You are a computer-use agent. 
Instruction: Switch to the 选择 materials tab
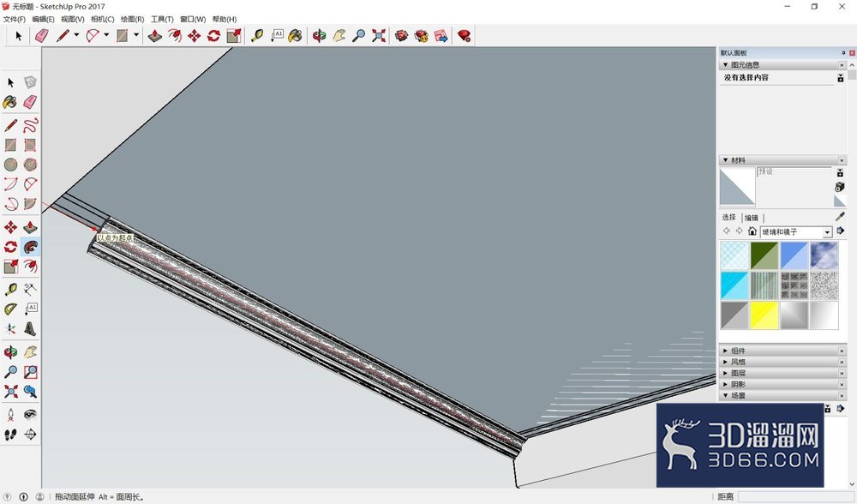pos(729,217)
